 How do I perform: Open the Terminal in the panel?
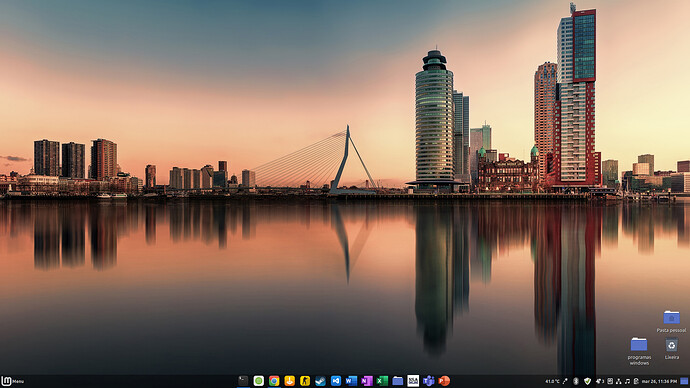(243, 381)
